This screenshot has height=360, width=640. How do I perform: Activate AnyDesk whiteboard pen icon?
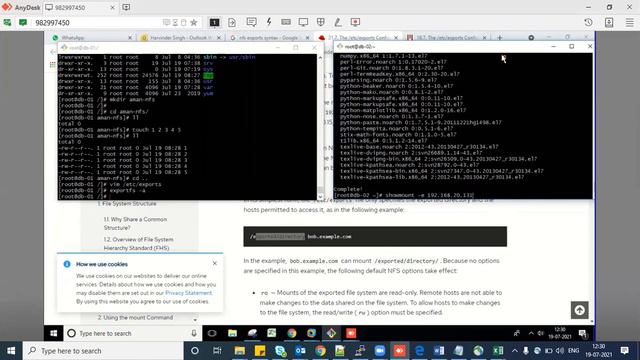click(x=338, y=22)
